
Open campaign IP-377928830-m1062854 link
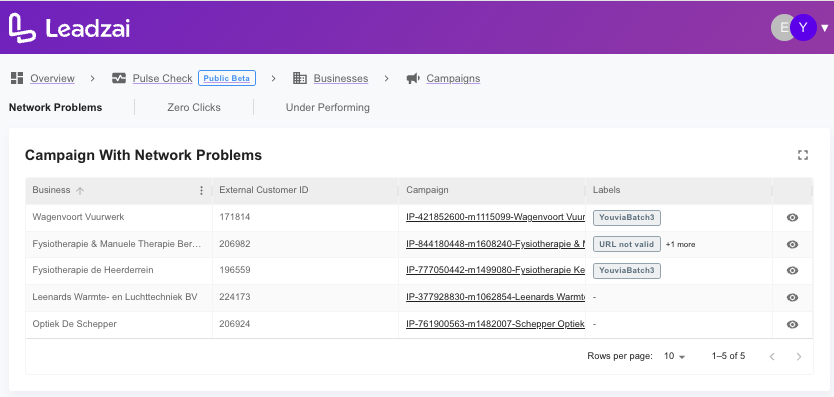(x=496, y=297)
